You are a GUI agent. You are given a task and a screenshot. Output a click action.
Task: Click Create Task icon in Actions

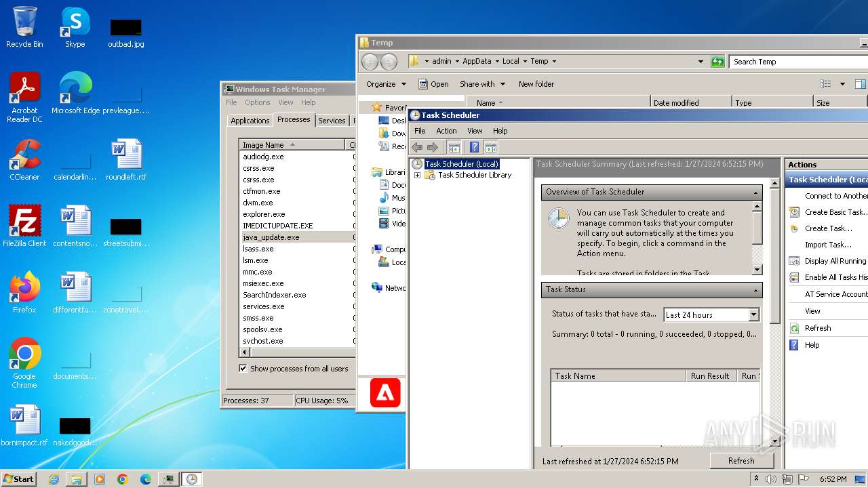(x=794, y=228)
